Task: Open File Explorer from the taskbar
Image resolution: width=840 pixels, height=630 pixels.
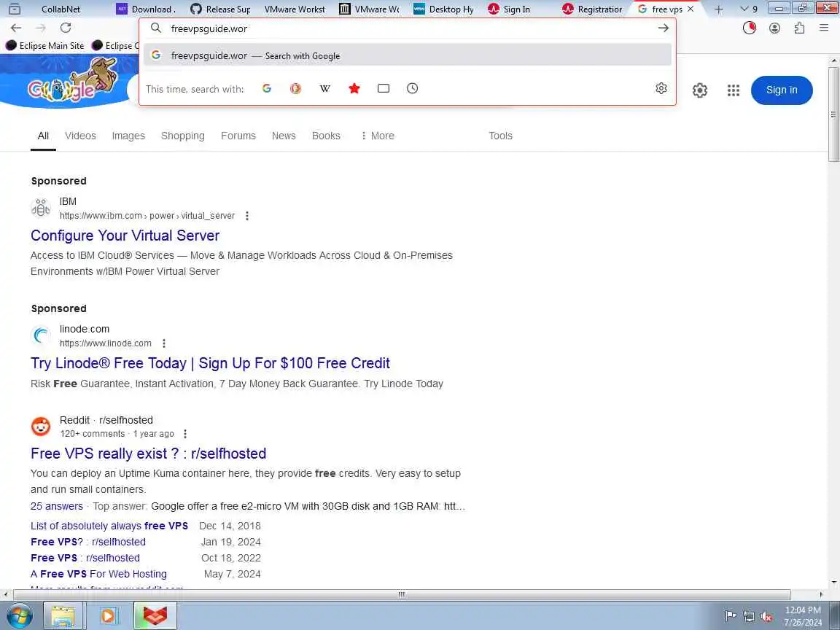Action: coord(63,616)
